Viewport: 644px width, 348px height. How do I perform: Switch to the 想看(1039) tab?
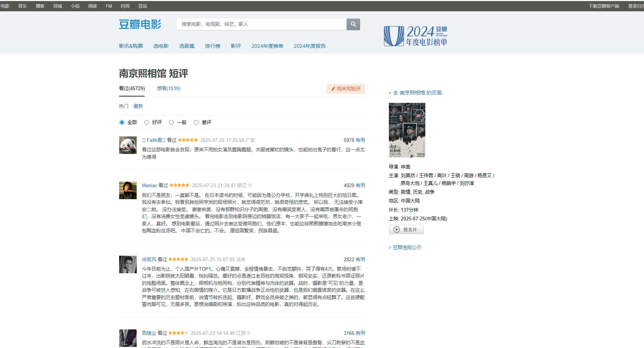pyautogui.click(x=169, y=88)
